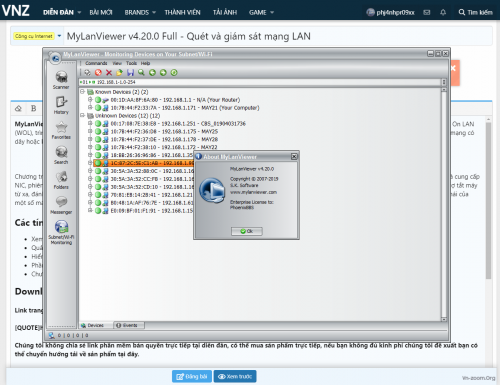Click the Đăng bài button
The width and height of the screenshot is (500, 385).
pyautogui.click(x=192, y=376)
